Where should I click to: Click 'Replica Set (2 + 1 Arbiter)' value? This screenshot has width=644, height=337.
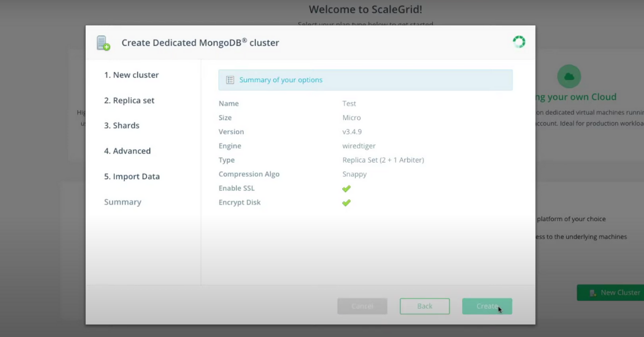coord(383,160)
